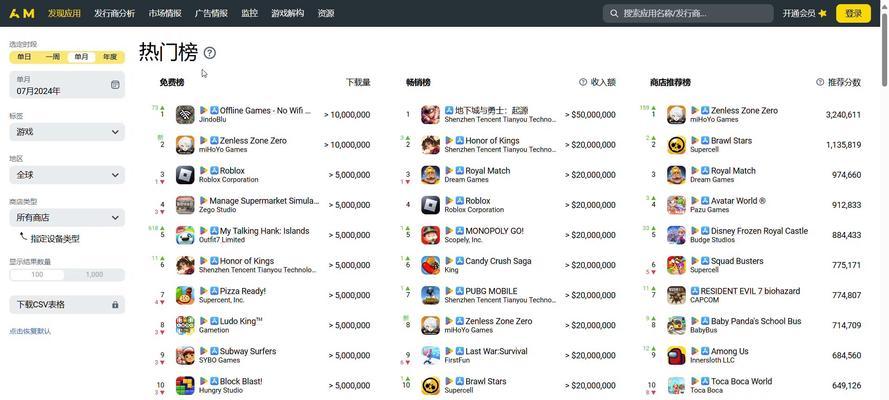Open the 游戏 category dropdown
The height and width of the screenshot is (400, 889).
point(67,132)
